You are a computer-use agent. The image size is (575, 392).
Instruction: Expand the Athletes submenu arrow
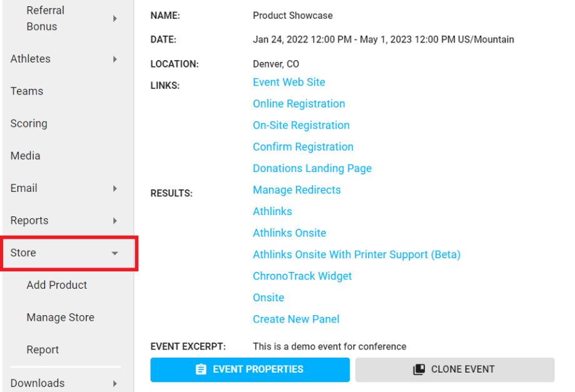pos(114,59)
